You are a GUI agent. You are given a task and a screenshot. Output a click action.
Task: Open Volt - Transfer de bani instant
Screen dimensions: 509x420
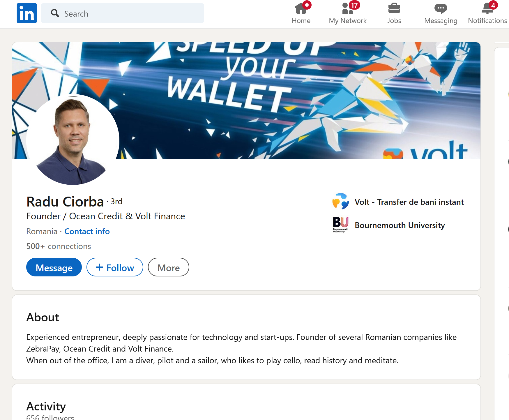409,202
